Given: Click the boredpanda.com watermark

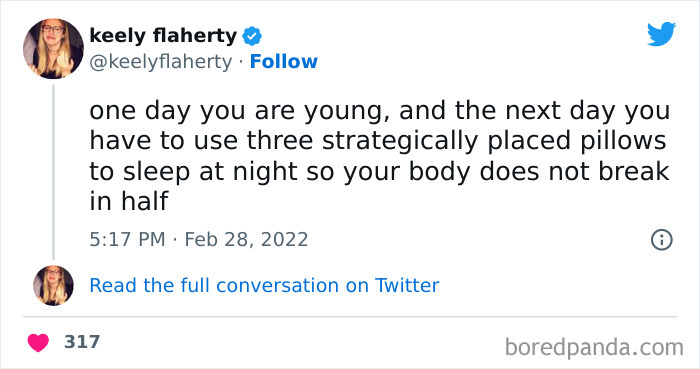Looking at the screenshot, I should point(594,348).
